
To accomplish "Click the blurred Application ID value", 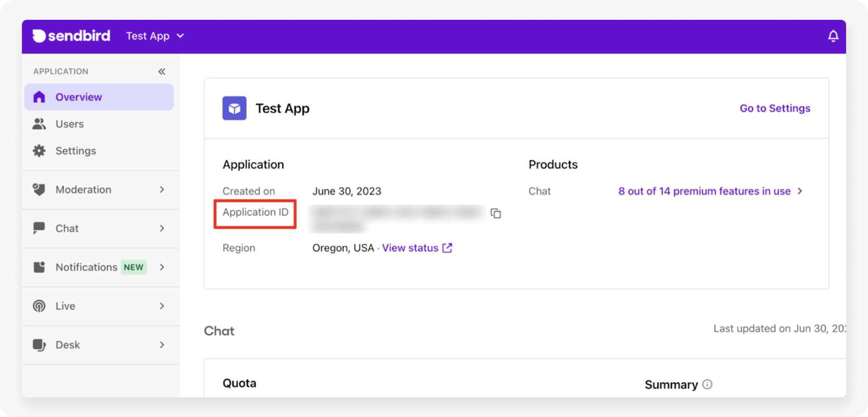I will pyautogui.click(x=396, y=218).
